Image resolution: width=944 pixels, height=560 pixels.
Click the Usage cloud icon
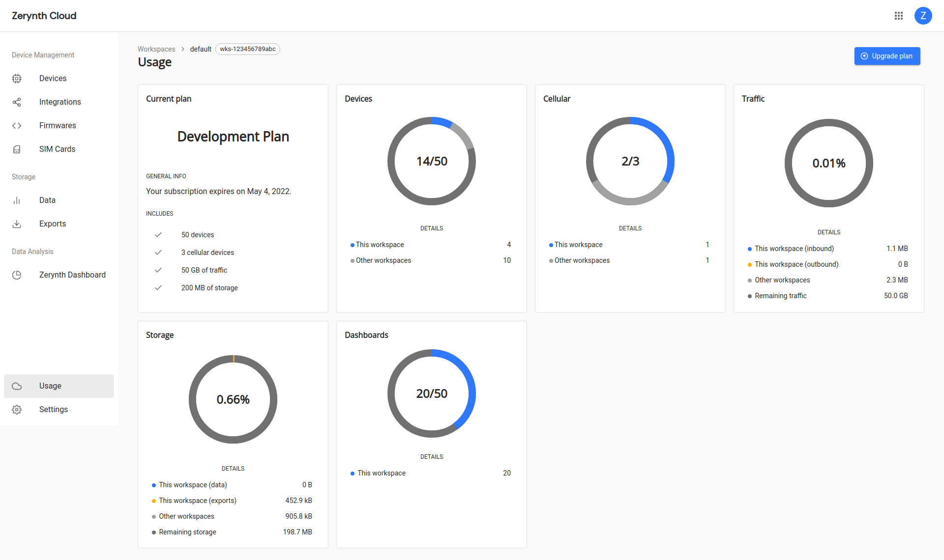click(17, 386)
